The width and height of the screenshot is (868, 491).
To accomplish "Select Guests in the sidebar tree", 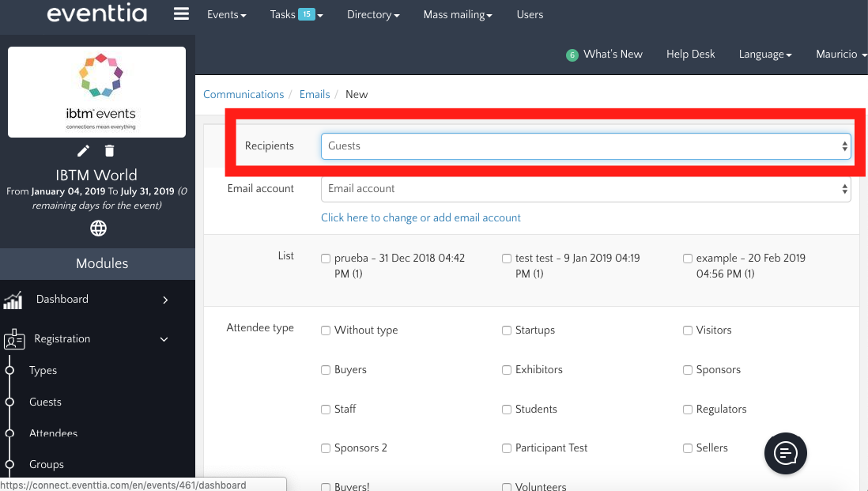I will [45, 402].
